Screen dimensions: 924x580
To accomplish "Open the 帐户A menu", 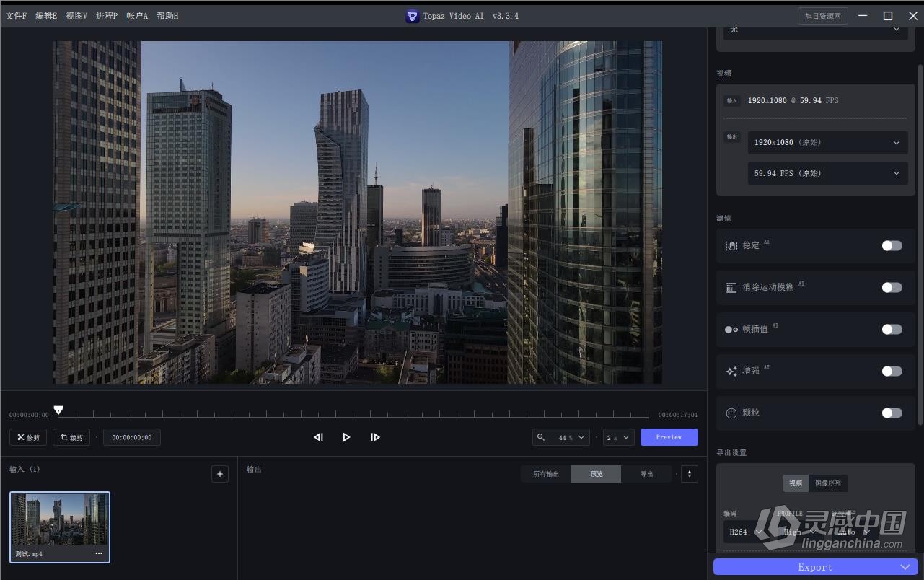I will [137, 16].
